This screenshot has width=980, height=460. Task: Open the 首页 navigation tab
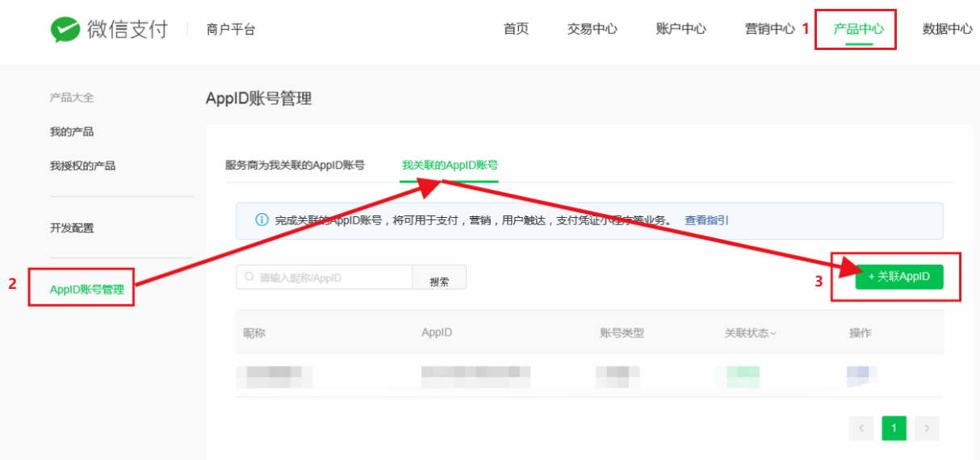pyautogui.click(x=516, y=29)
